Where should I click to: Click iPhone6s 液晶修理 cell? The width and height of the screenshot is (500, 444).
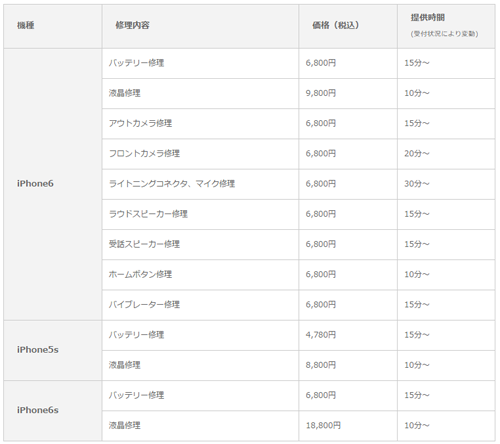(x=200, y=426)
